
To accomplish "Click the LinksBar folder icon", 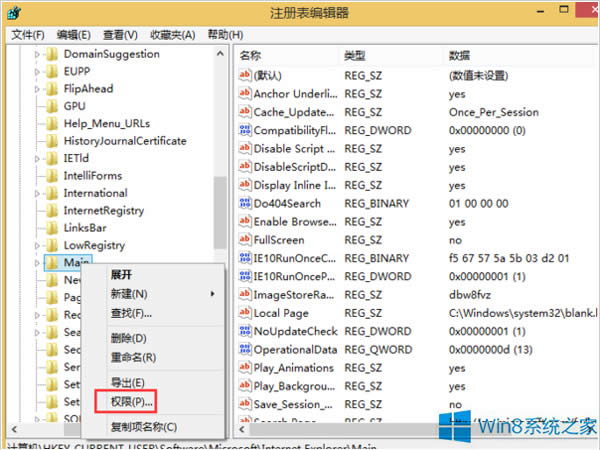I will pos(52,228).
